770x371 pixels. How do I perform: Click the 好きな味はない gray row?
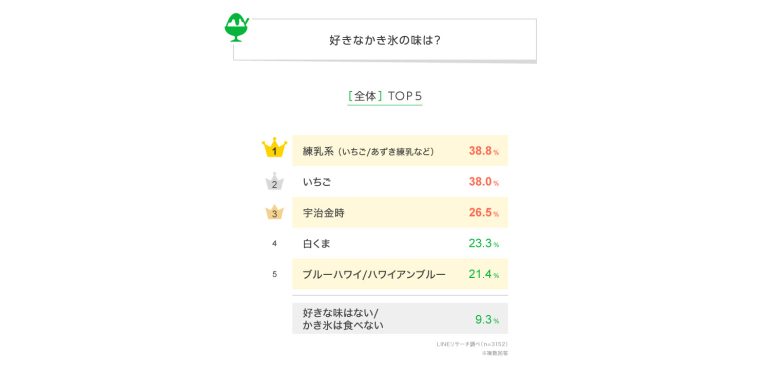[400, 318]
